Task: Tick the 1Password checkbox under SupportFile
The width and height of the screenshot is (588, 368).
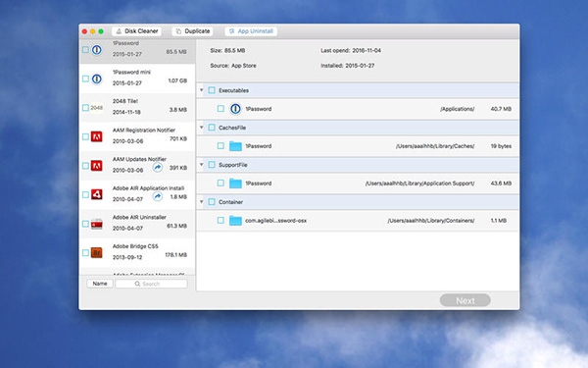Action: click(220, 184)
